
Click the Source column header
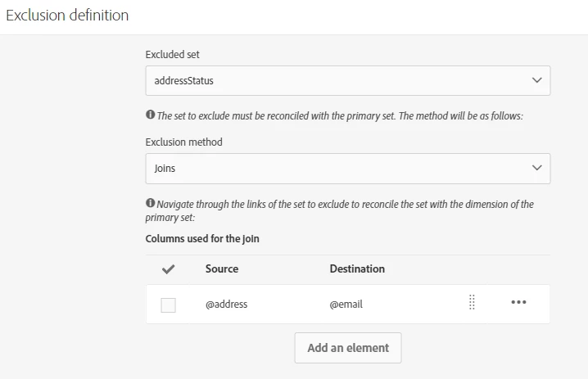click(222, 268)
